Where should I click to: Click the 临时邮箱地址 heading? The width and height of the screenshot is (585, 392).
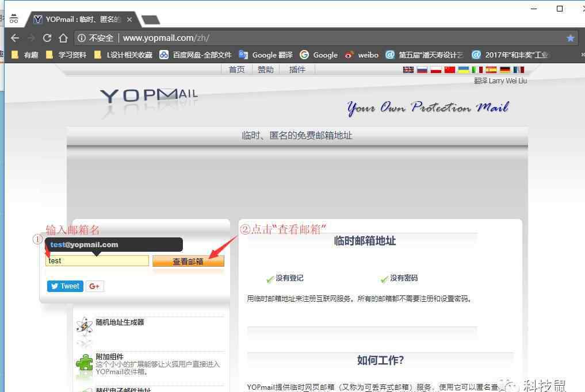[x=365, y=241]
